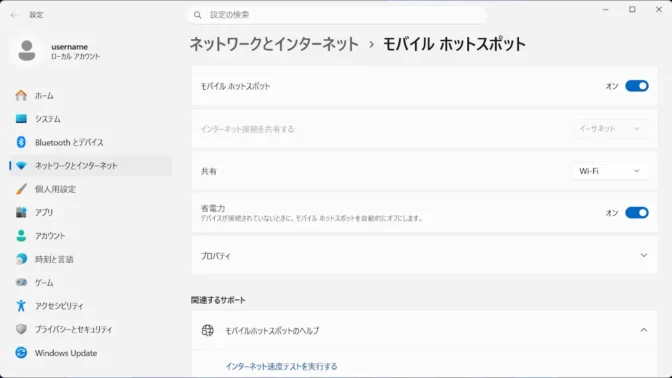Click the search magnifier icon
Image resolution: width=672 pixels, height=378 pixels.
[198, 15]
